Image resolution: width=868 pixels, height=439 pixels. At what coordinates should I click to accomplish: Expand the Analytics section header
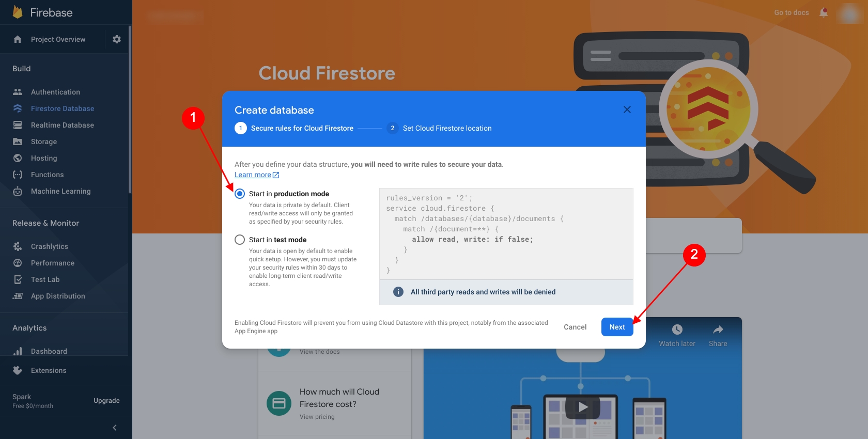29,328
